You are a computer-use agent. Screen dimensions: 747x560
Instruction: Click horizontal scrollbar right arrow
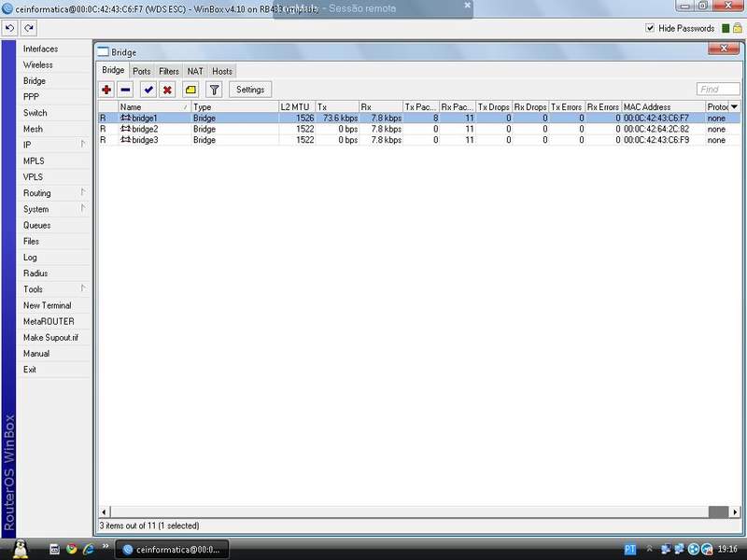pos(735,511)
